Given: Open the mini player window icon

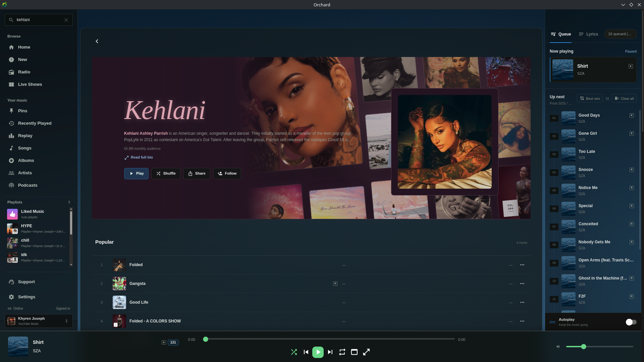Looking at the screenshot, I should coord(354,352).
